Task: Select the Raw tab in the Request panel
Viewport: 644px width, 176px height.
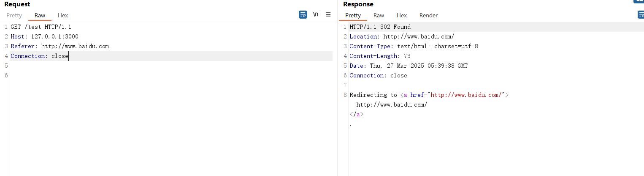Action: (40, 15)
